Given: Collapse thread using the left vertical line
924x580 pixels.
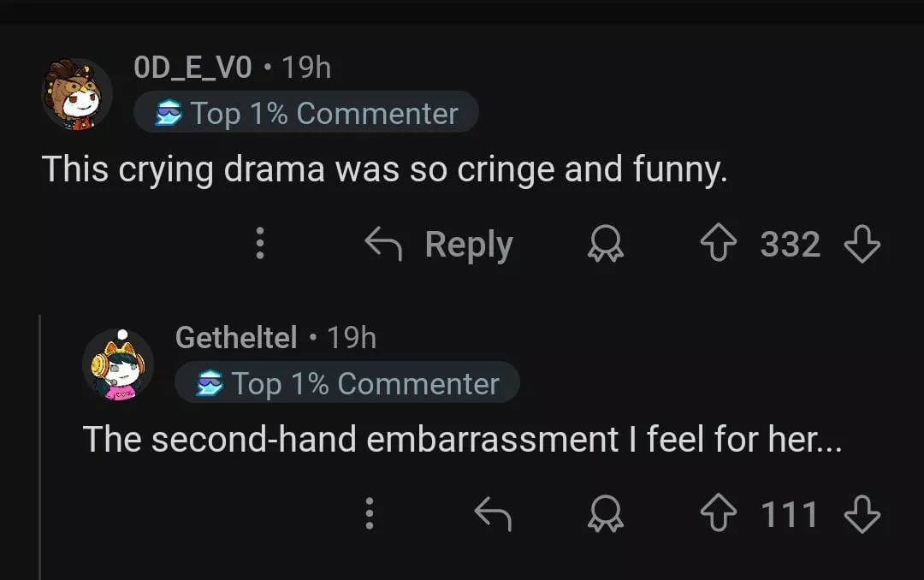Looking at the screenshot, I should coord(40,445).
